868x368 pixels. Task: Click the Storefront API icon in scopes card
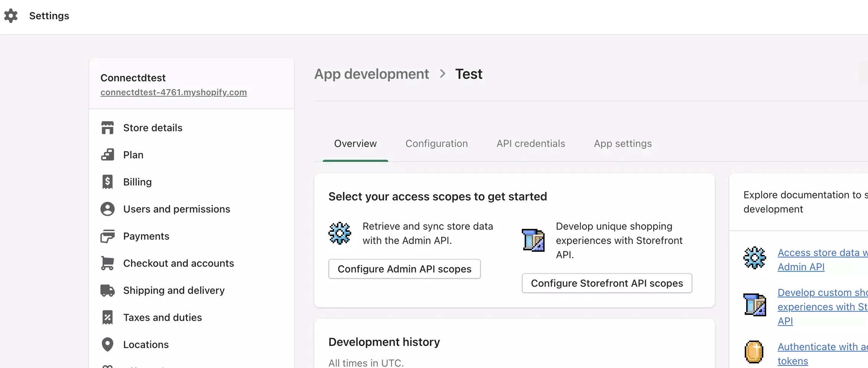[x=533, y=240]
